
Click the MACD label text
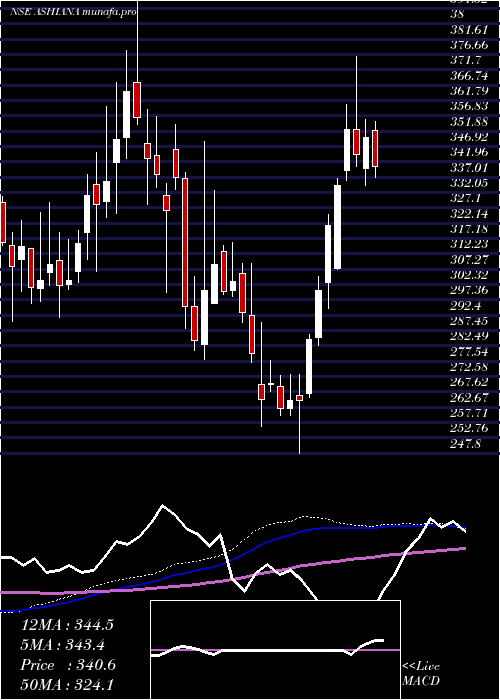(421, 682)
